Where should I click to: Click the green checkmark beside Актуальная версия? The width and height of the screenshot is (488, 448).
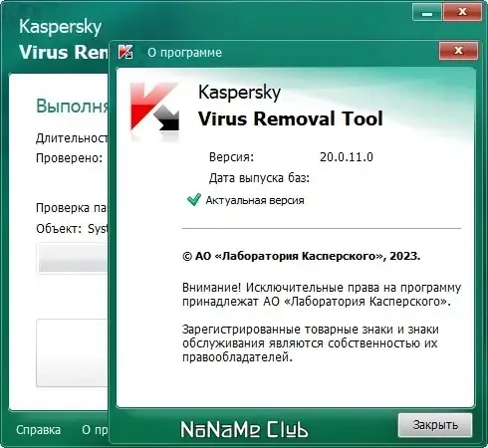(x=194, y=199)
